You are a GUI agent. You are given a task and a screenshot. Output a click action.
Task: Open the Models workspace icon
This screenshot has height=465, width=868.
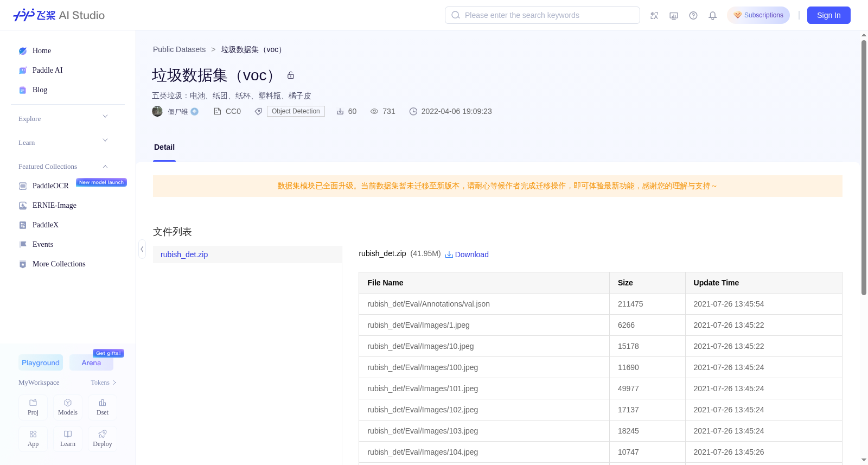68,407
